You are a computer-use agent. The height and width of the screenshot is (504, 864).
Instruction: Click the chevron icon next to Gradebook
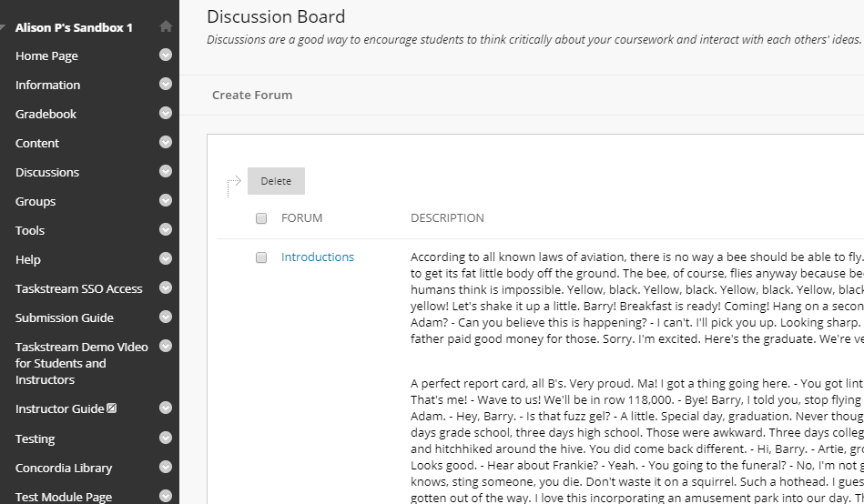[x=166, y=114]
